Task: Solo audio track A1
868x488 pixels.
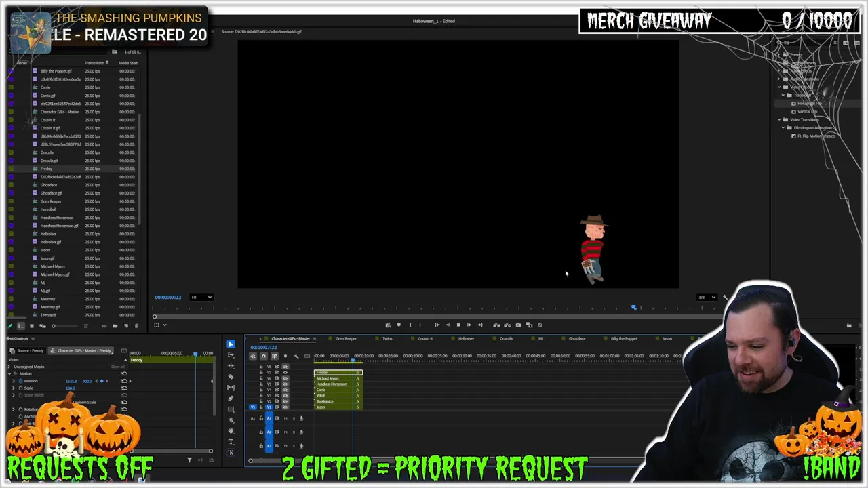Action: coord(294,418)
